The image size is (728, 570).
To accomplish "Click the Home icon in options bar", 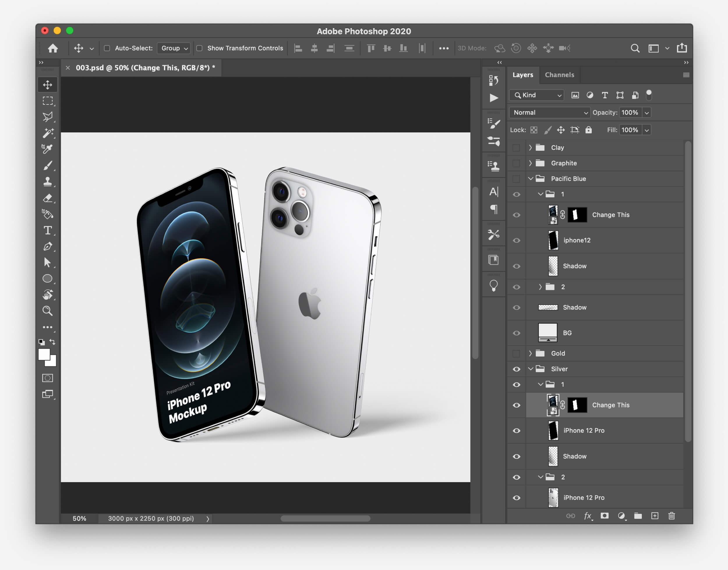I will click(53, 48).
